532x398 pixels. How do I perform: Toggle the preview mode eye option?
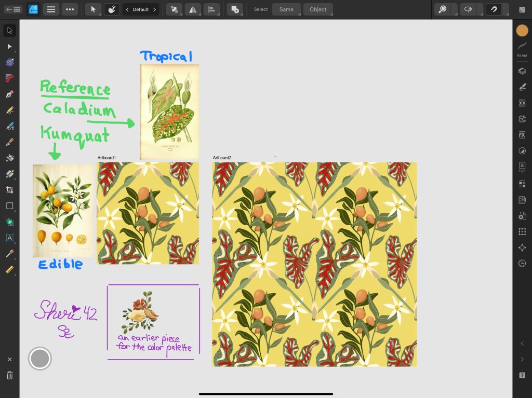point(468,9)
